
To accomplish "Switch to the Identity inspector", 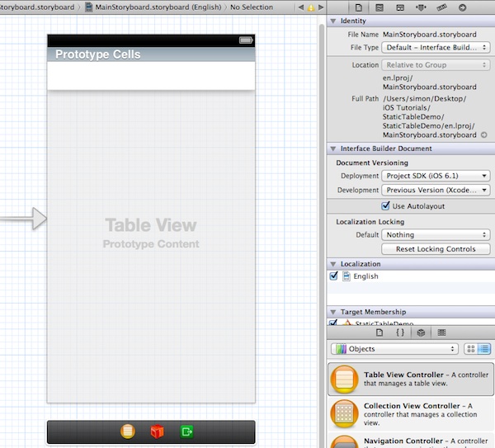I will coord(399,7).
